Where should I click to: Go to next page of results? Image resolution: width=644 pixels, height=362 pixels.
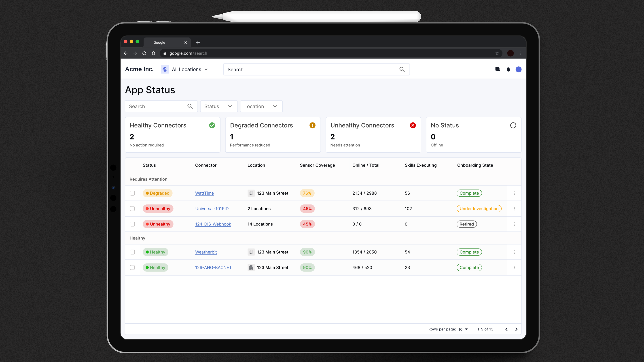[516, 329]
